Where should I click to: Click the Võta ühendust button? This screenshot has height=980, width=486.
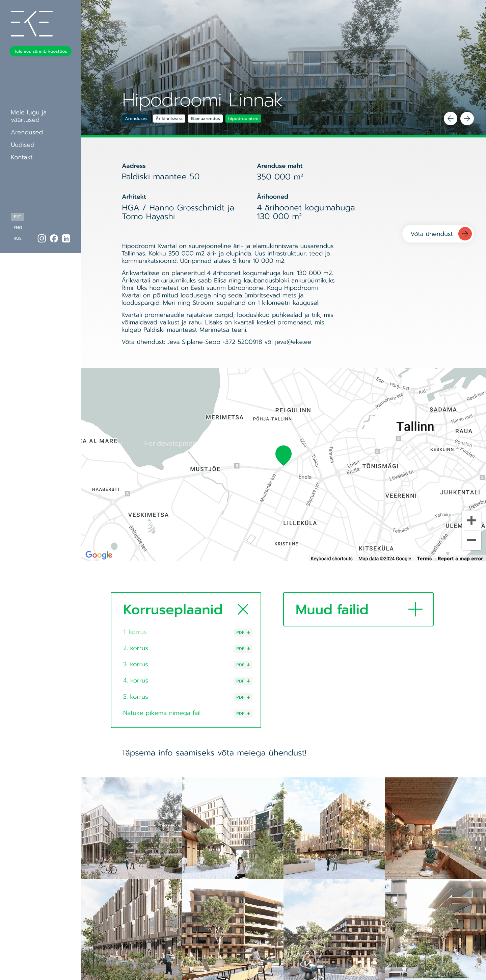point(438,234)
